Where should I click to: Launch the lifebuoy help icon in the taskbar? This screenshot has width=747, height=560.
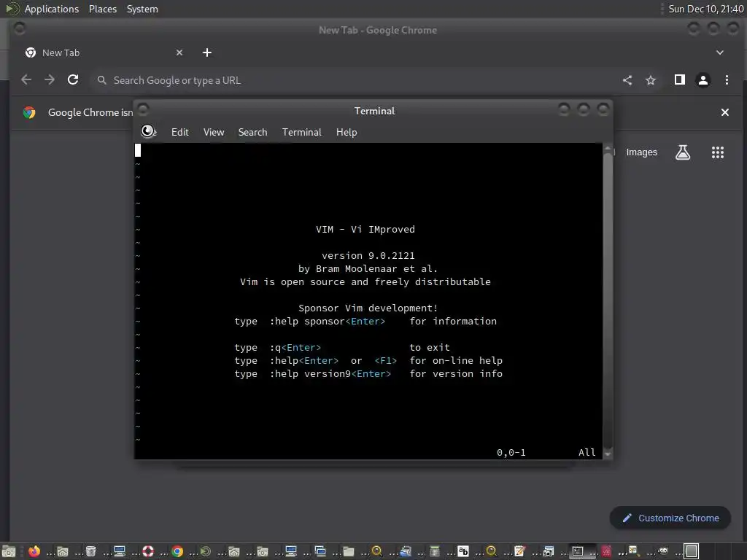coord(148,551)
